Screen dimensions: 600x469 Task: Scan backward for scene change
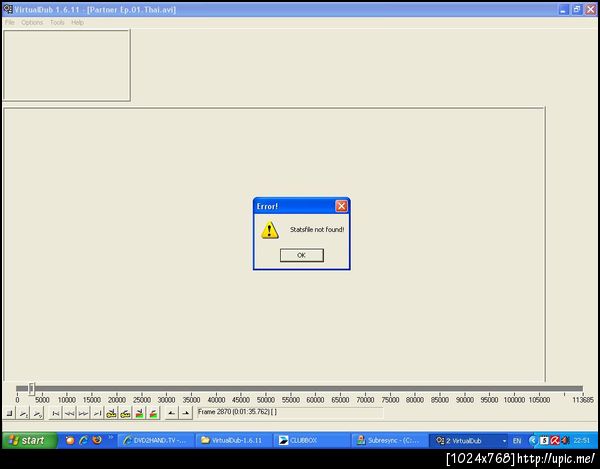pyautogui.click(x=139, y=413)
